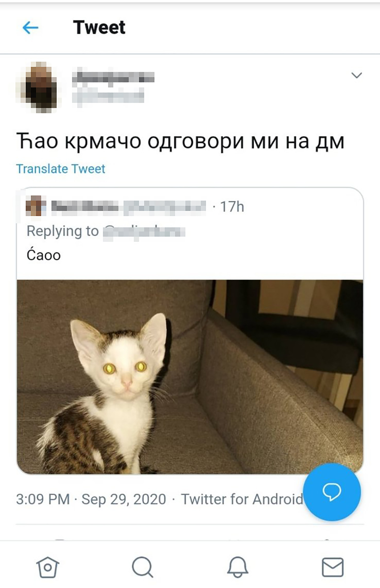Open Notifications bell tab
This screenshot has height=588, width=380.
coord(238,567)
